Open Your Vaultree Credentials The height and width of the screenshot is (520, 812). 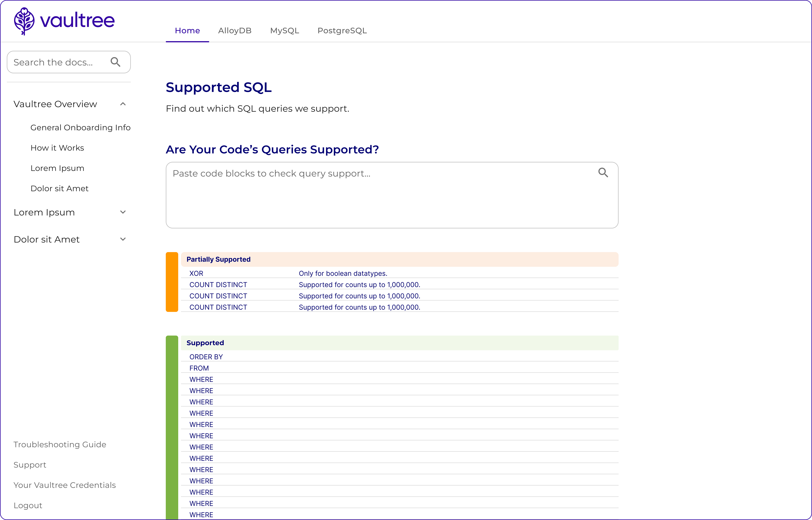pyautogui.click(x=64, y=485)
